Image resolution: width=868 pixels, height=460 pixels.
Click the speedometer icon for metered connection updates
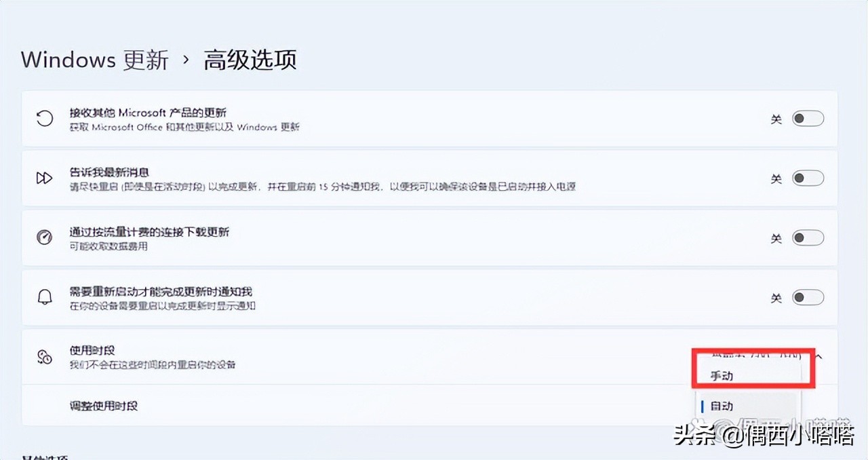pyautogui.click(x=44, y=237)
